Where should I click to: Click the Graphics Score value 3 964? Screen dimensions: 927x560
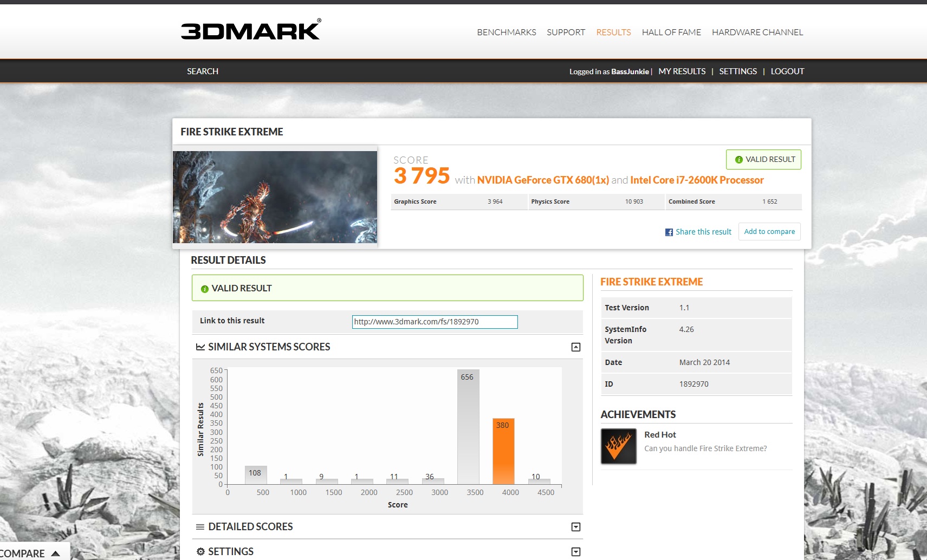coord(495,201)
